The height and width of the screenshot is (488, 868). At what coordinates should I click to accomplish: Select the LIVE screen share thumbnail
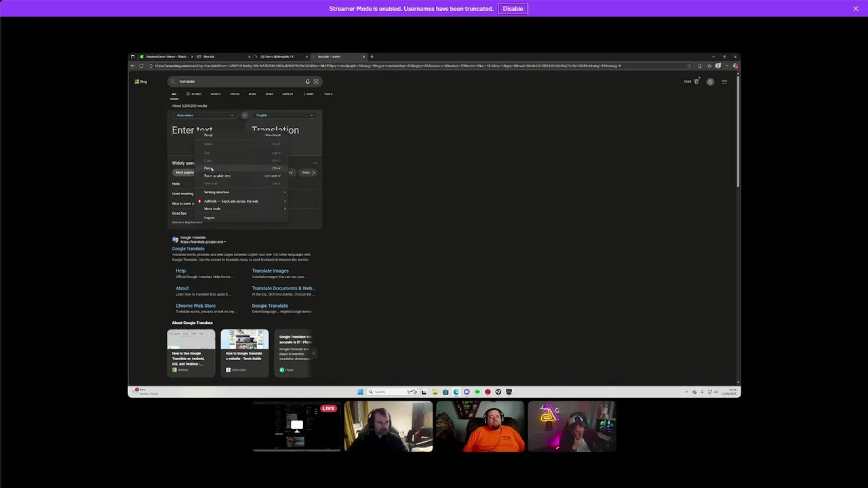coord(296,426)
